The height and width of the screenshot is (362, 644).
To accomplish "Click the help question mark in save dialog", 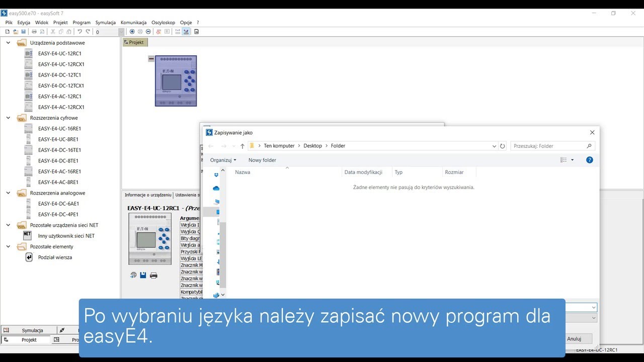I will [590, 160].
